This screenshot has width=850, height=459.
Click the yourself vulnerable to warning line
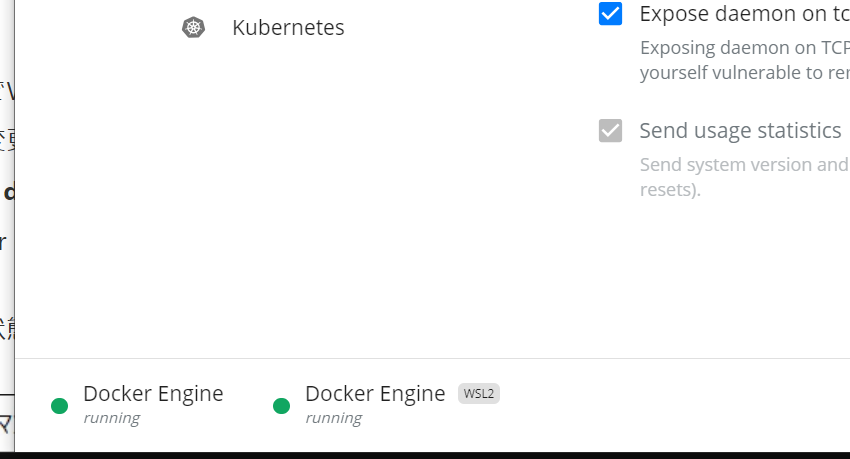tap(745, 73)
